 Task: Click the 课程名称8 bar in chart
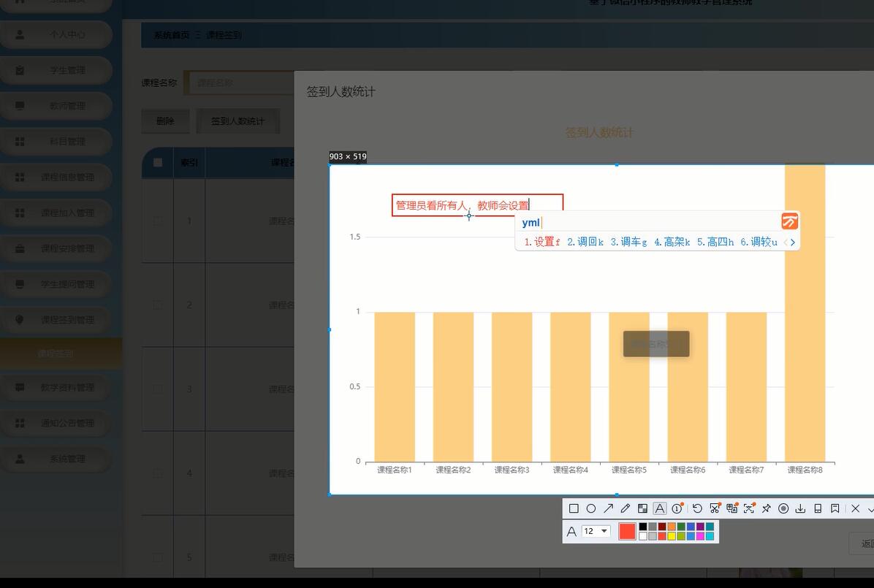pyautogui.click(x=805, y=312)
